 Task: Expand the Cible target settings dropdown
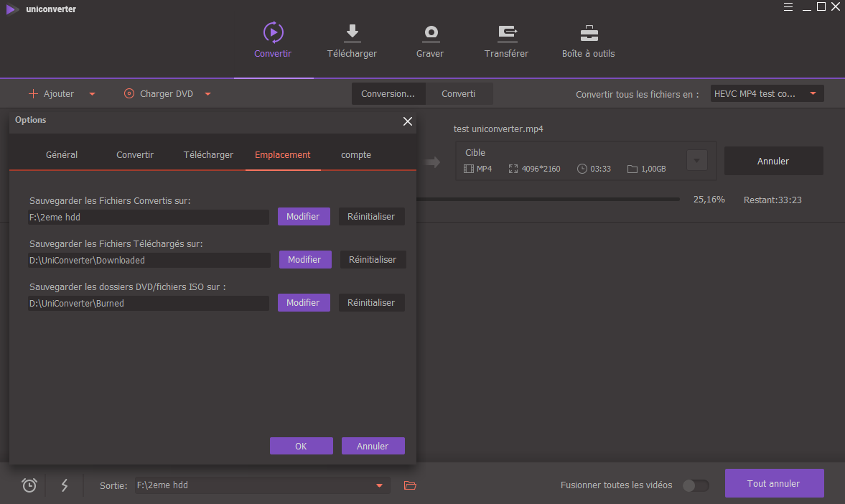tap(697, 161)
